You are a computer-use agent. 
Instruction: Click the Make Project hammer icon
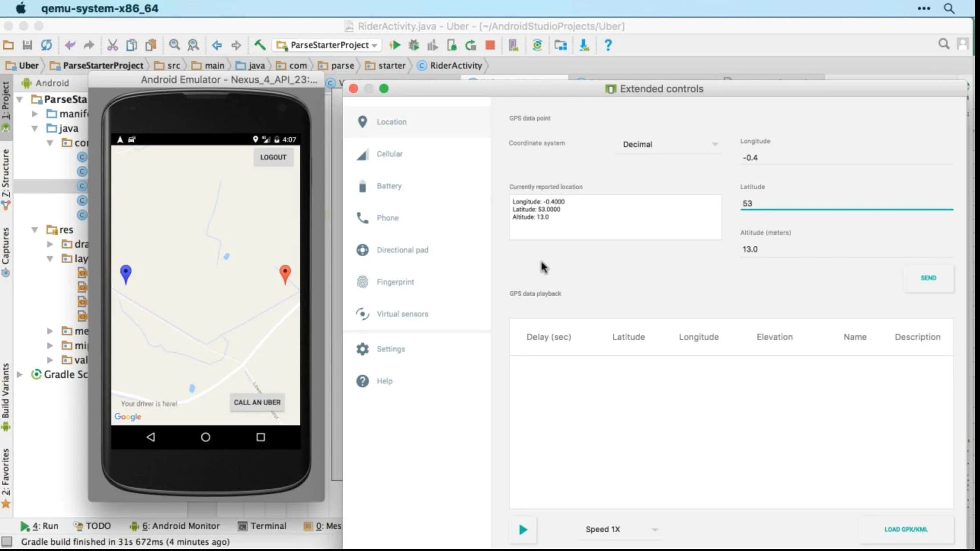[260, 45]
